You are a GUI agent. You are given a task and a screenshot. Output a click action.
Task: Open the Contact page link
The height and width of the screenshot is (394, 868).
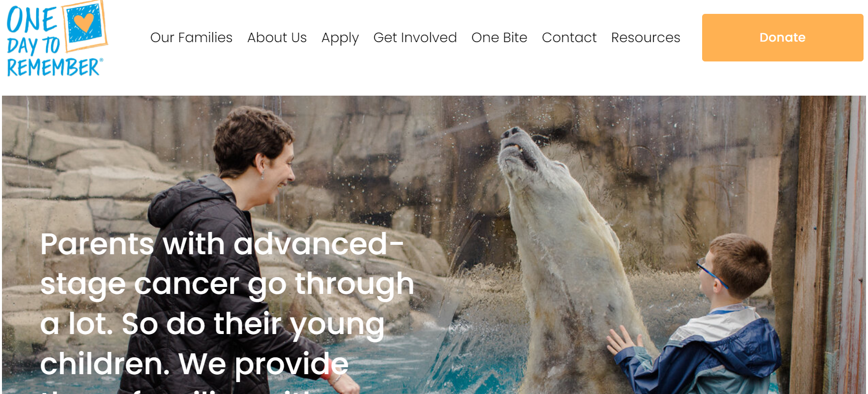tap(569, 38)
